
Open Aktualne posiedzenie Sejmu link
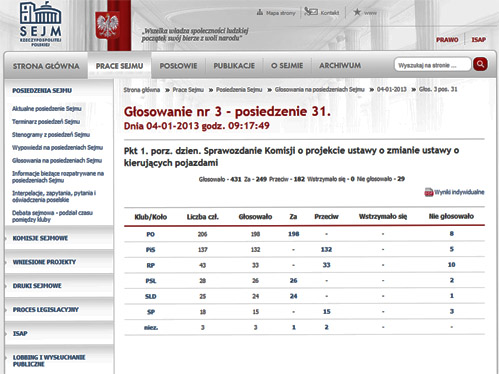click(47, 109)
